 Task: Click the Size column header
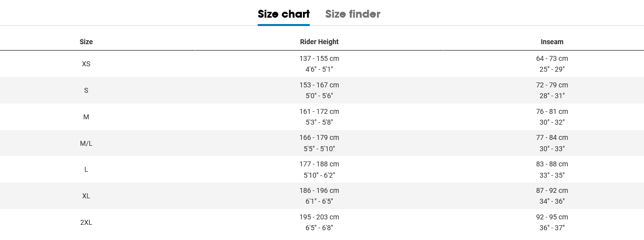[86, 42]
